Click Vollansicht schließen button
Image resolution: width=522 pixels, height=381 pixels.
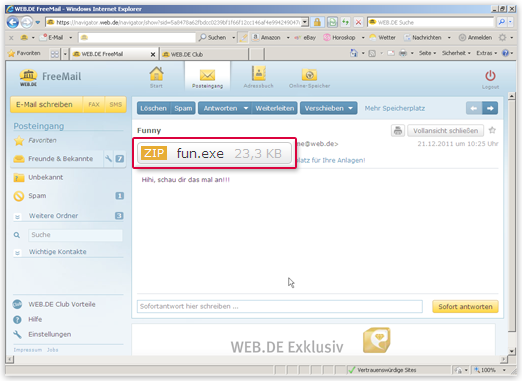click(x=445, y=131)
